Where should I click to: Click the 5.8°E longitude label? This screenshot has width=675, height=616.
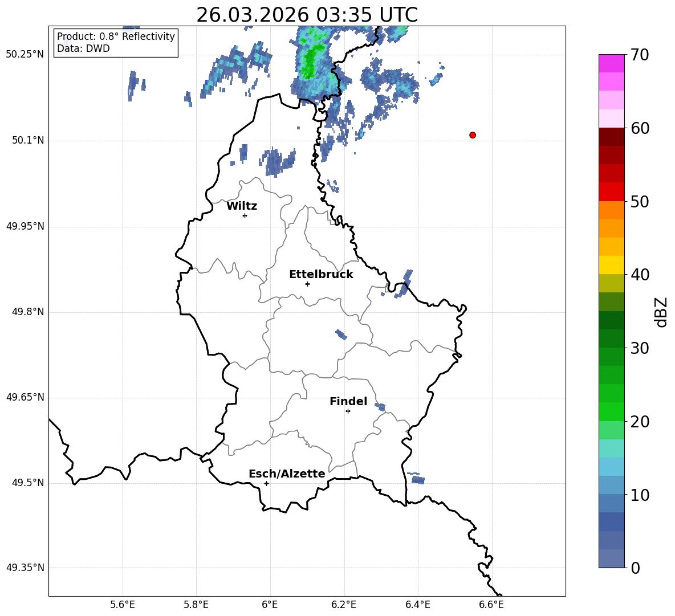coord(196,605)
